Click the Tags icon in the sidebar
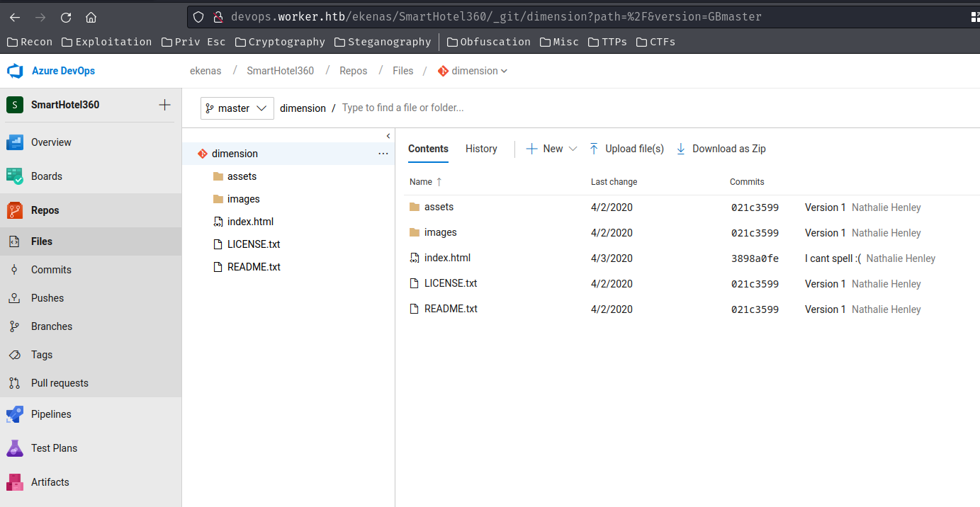The height and width of the screenshot is (507, 980). pyautogui.click(x=14, y=355)
